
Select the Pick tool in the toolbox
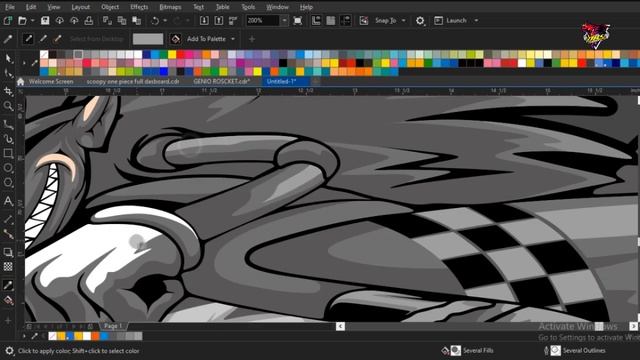8,58
